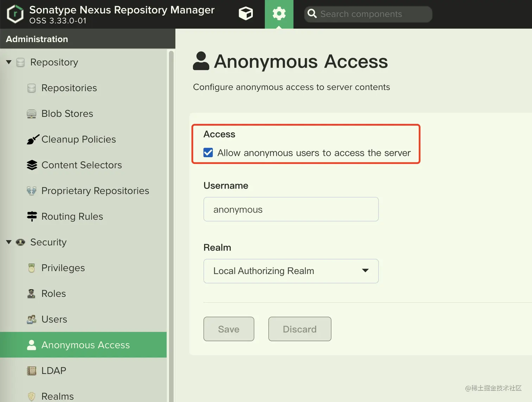Image resolution: width=532 pixels, height=402 pixels.
Task: Open the Realm dropdown Local Authorizing Realm
Action: pyautogui.click(x=291, y=271)
